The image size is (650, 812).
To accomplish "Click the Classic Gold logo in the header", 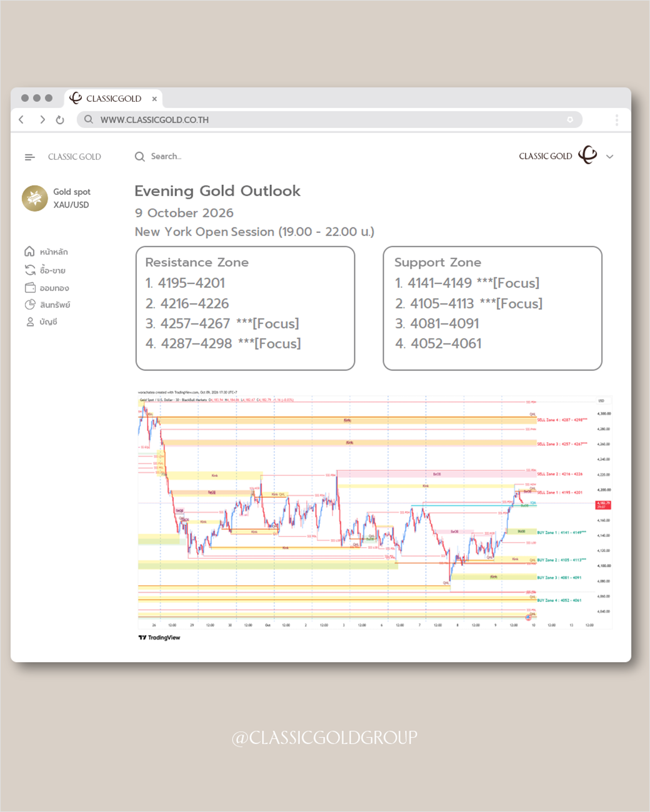I will (588, 155).
